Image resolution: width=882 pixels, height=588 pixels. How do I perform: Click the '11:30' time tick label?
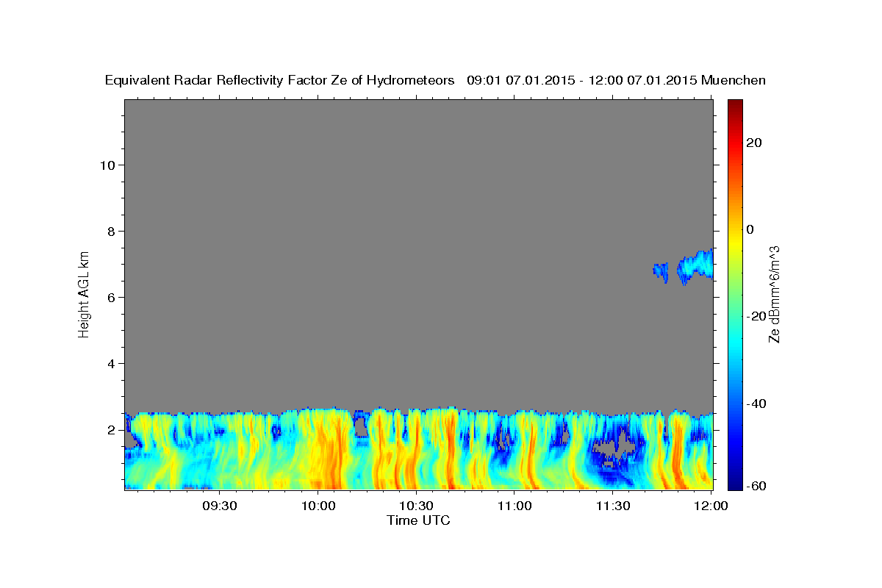[x=612, y=506]
